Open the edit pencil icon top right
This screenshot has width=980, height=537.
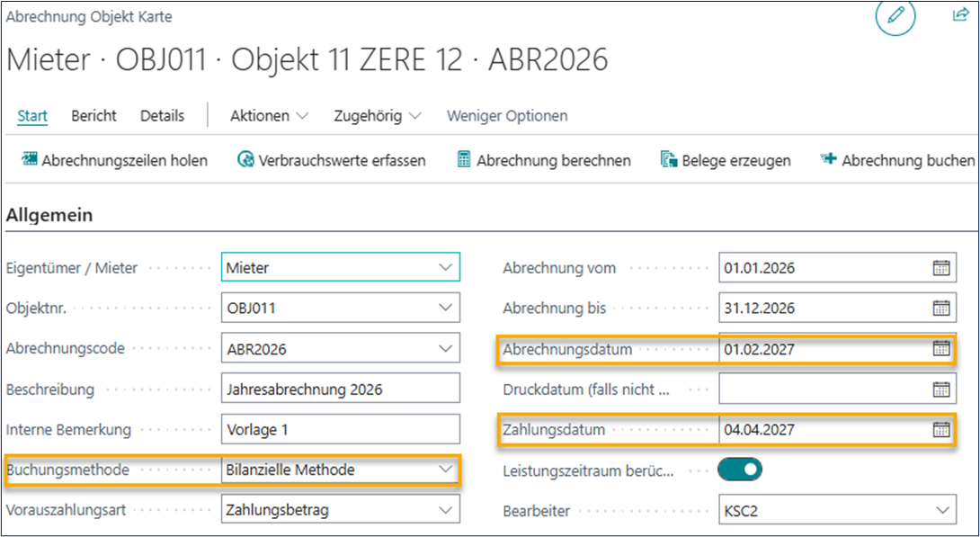click(x=895, y=17)
